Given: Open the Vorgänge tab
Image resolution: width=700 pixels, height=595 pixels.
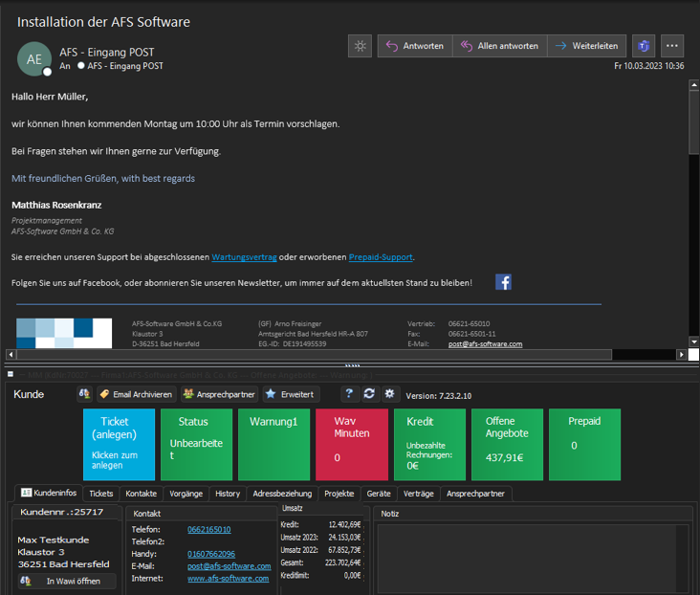Looking at the screenshot, I should (x=186, y=494).
